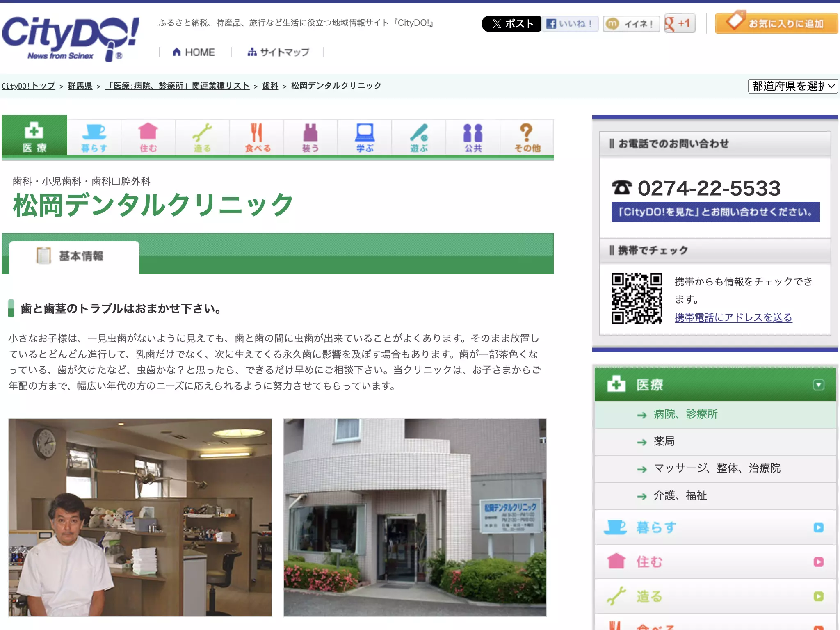Open マッサージ、整体、治療院 in sidebar
Viewport: 840px width, 630px height.
[715, 468]
